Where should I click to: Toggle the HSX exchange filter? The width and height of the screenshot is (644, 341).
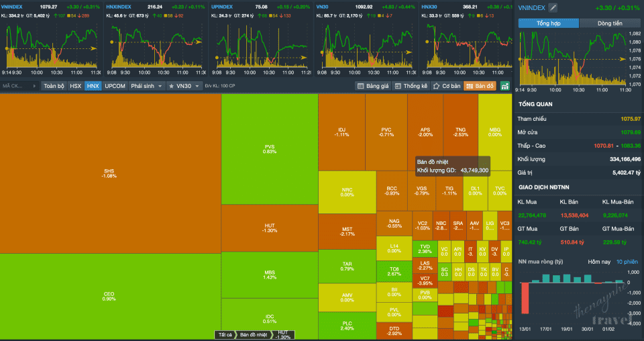76,86
